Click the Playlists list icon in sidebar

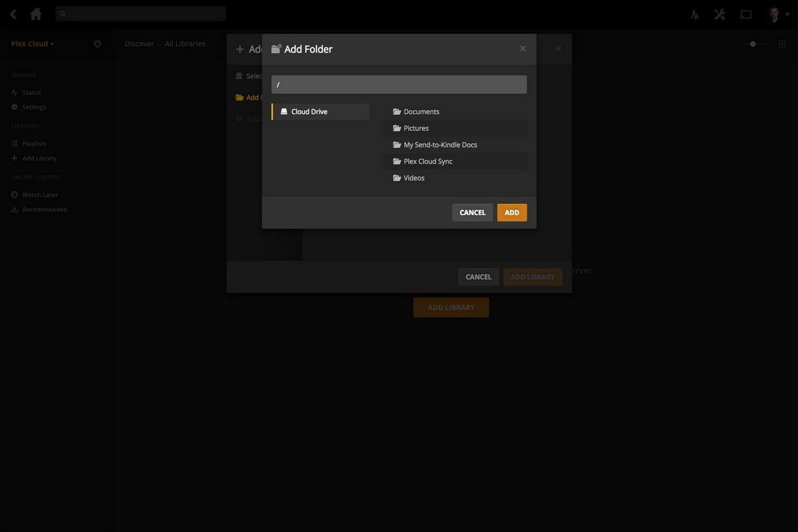coord(14,144)
